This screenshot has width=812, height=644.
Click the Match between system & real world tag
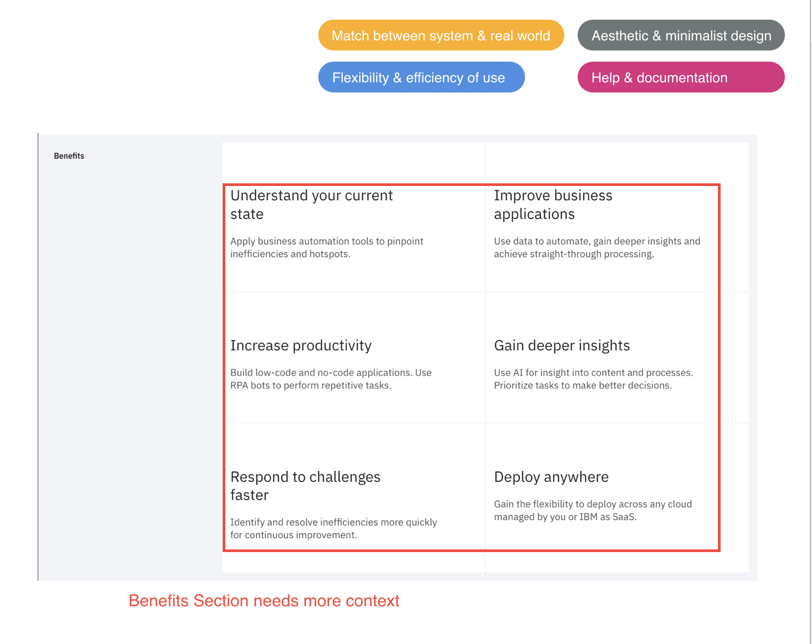coord(441,36)
